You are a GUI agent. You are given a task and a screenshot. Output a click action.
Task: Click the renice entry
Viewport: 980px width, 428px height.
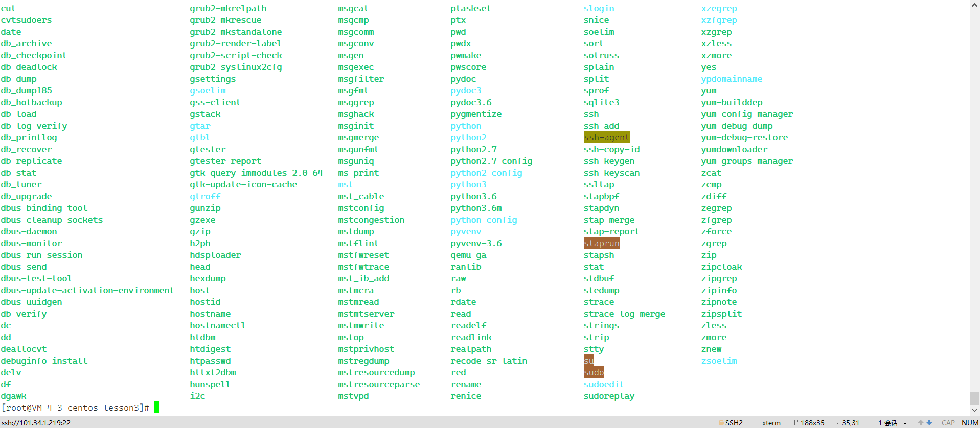466,396
